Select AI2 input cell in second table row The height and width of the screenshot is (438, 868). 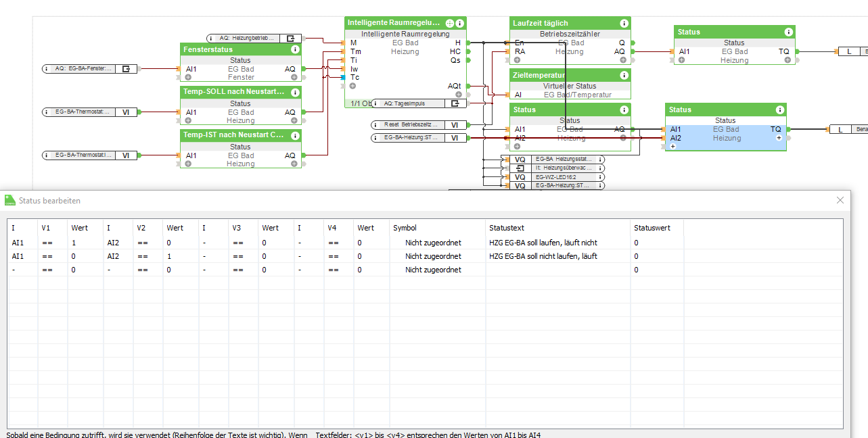point(113,256)
